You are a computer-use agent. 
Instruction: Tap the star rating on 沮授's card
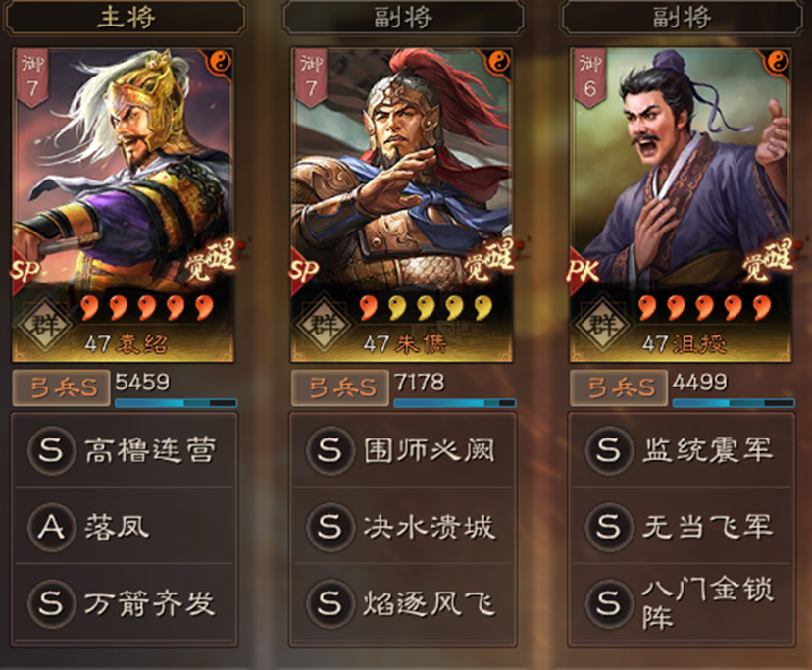(704, 307)
